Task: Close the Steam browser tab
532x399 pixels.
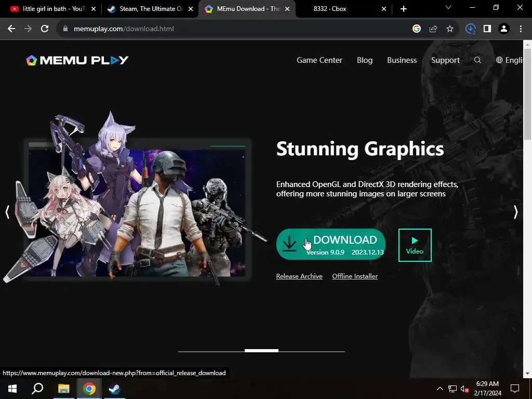Action: point(191,9)
